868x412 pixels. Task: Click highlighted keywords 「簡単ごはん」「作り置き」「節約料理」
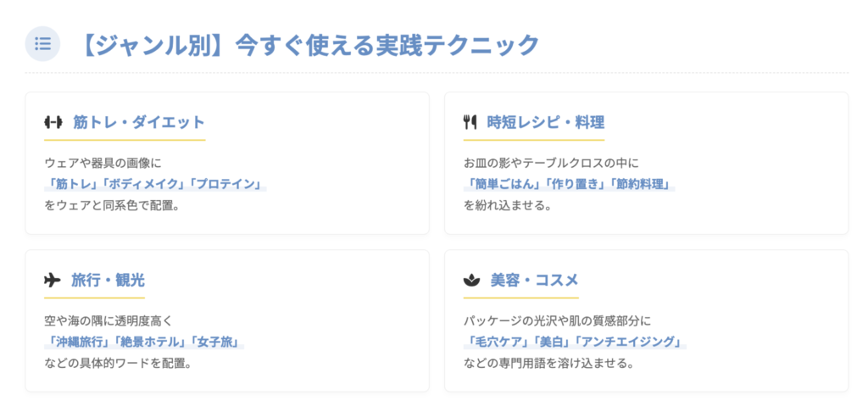click(569, 184)
